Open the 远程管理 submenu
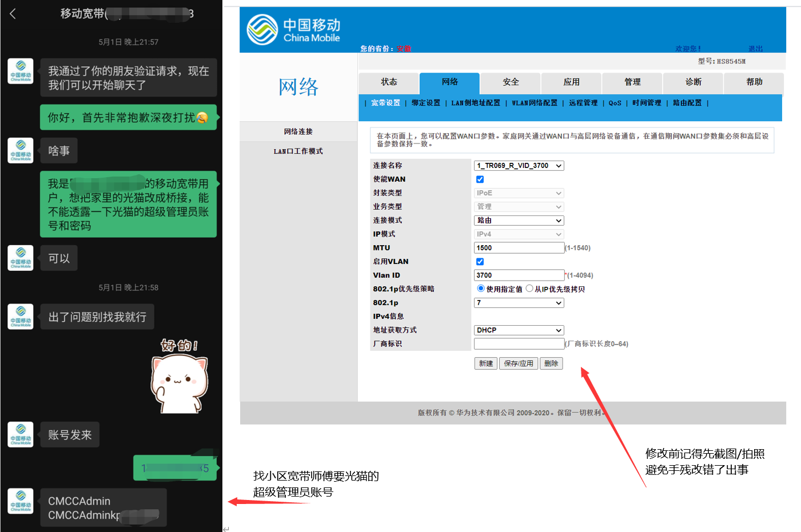The height and width of the screenshot is (532, 801). point(583,103)
